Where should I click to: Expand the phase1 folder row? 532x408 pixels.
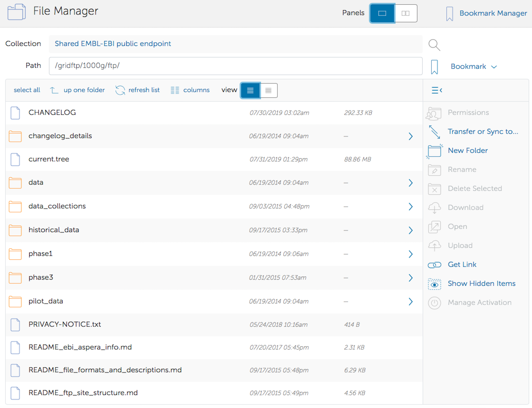point(411,254)
